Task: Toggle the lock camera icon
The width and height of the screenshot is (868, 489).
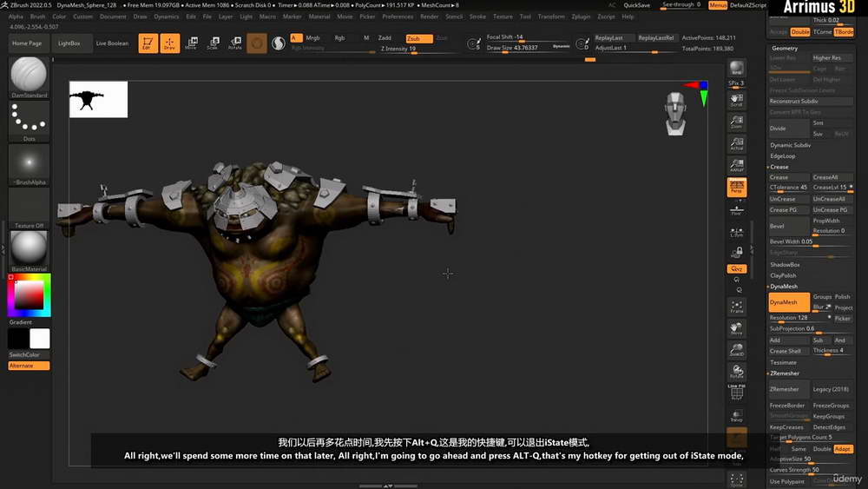Action: (737, 253)
